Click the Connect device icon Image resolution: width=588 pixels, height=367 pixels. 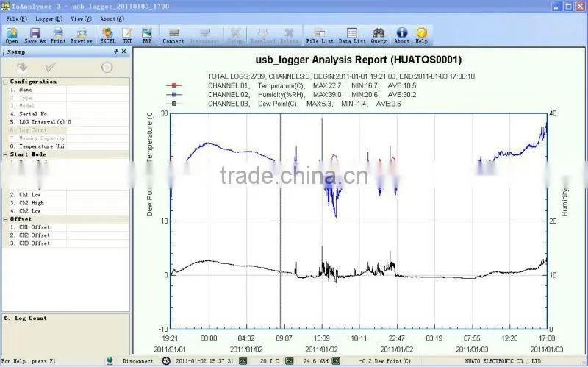tap(173, 32)
